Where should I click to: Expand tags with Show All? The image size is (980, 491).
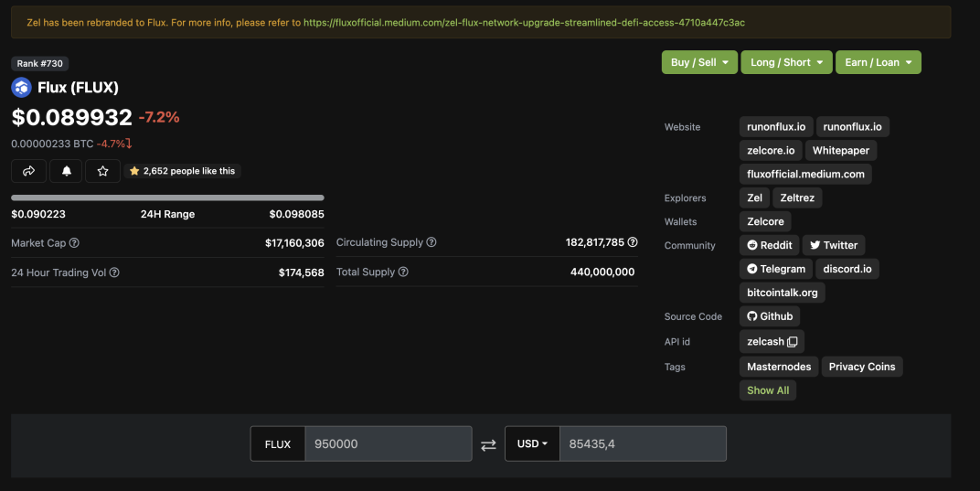[768, 390]
